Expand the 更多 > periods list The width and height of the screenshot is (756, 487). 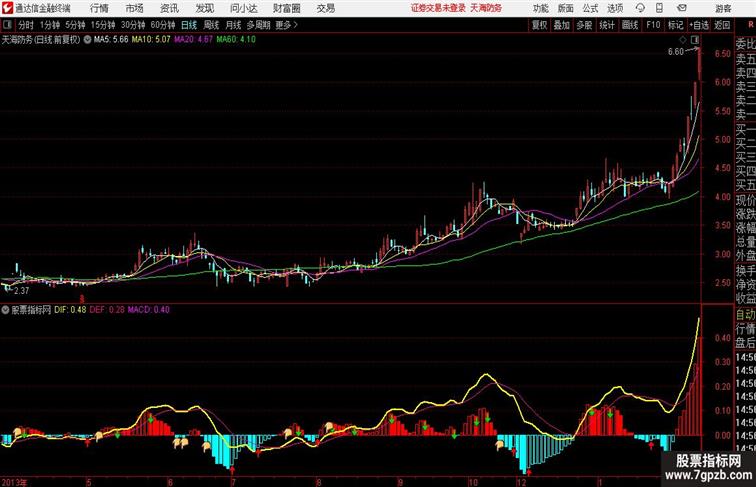(287, 25)
